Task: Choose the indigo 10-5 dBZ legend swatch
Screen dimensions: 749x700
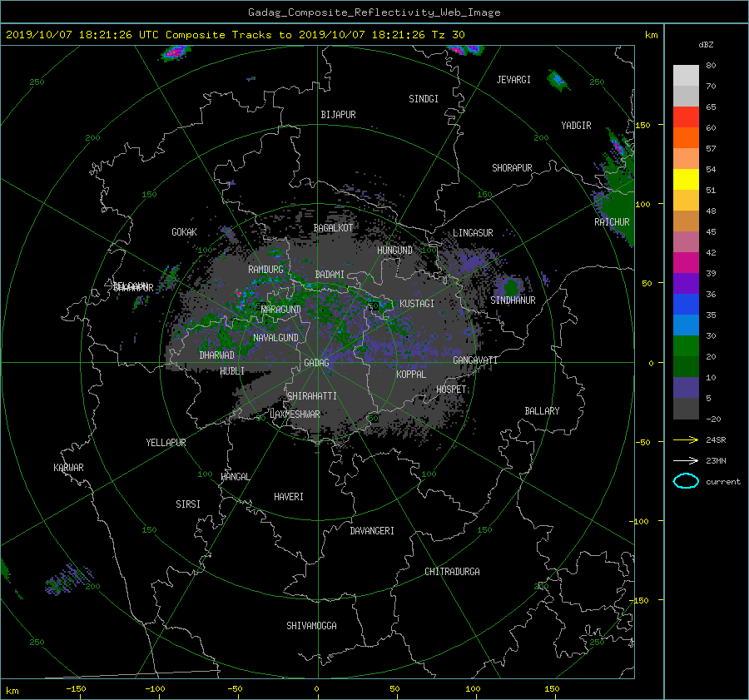Action: click(686, 388)
